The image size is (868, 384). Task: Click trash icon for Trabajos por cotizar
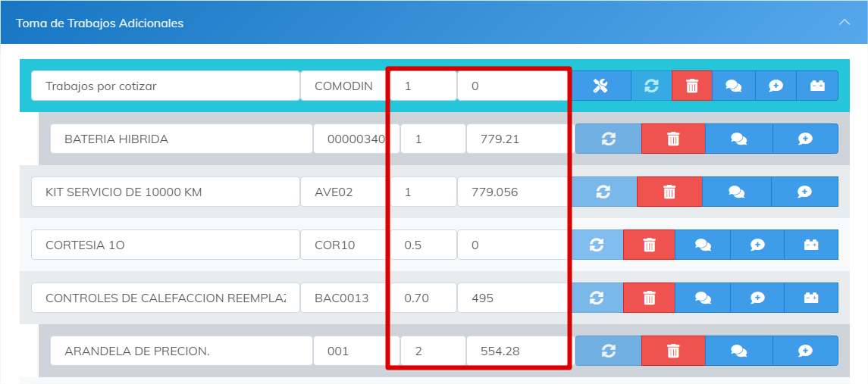point(692,86)
